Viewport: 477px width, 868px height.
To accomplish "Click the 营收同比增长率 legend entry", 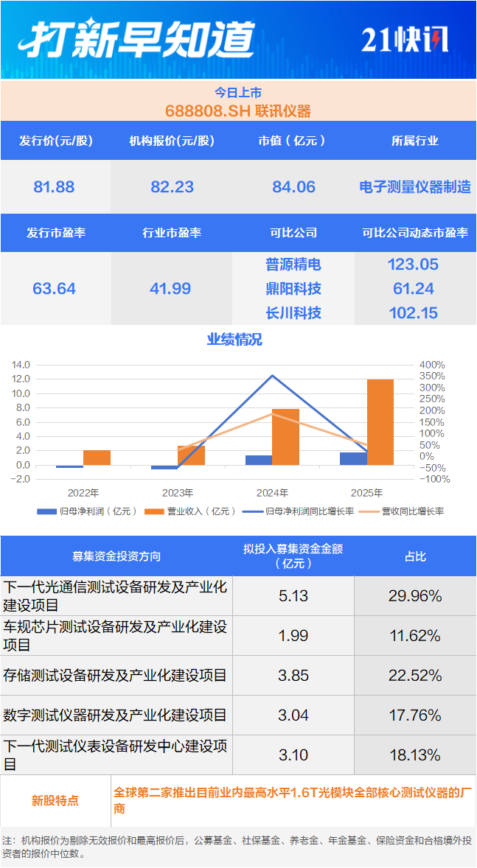I will coord(403,511).
